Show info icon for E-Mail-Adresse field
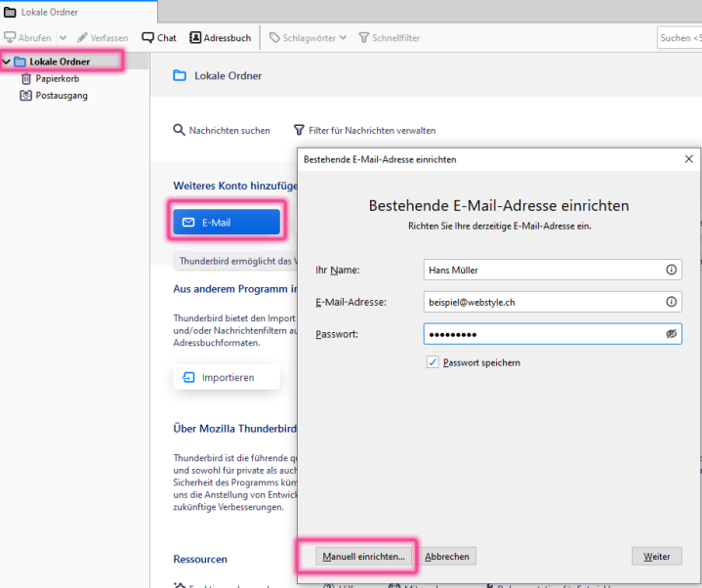Viewport: 702px width, 588px height. point(671,303)
